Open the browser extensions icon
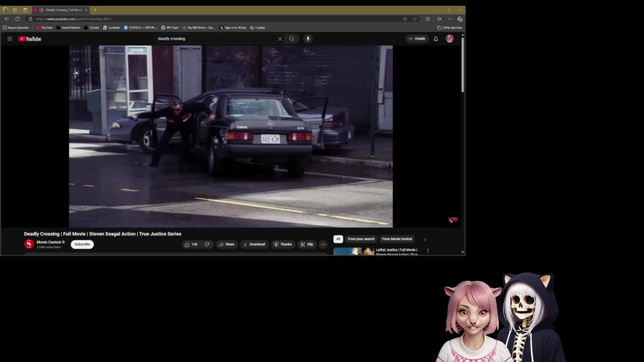Viewport: 644px width, 362px height. click(x=428, y=19)
